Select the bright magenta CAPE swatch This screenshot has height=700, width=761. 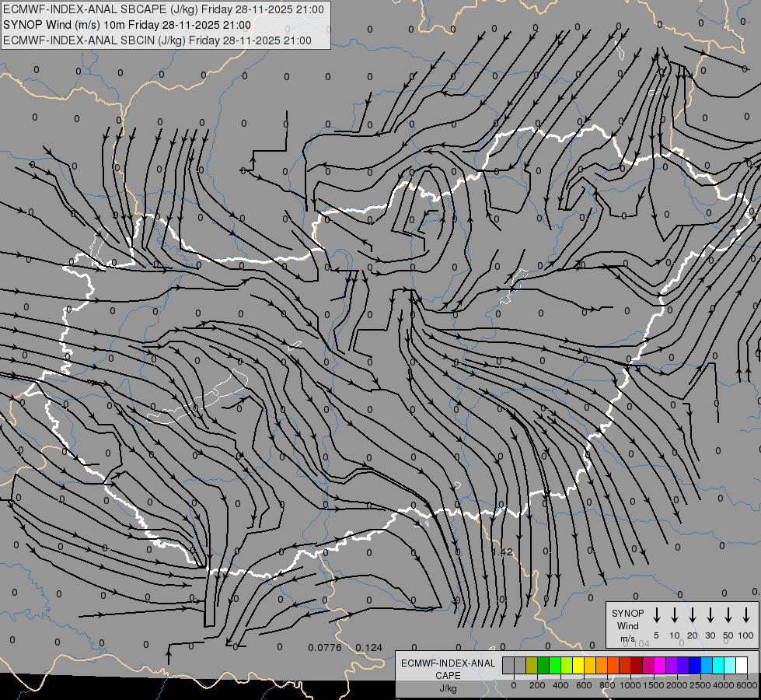[660, 665]
